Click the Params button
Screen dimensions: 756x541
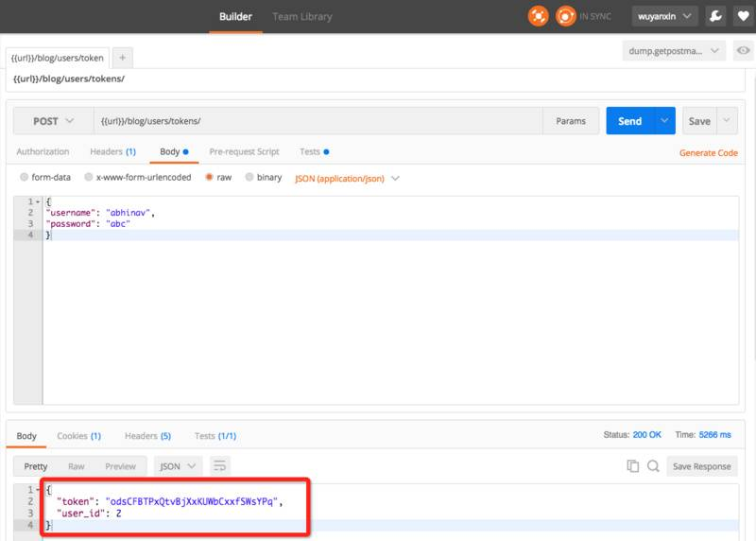pyautogui.click(x=571, y=121)
